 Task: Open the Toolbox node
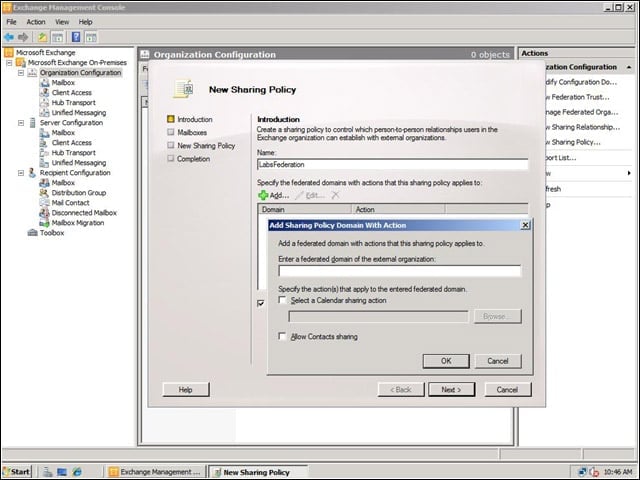click(x=52, y=233)
